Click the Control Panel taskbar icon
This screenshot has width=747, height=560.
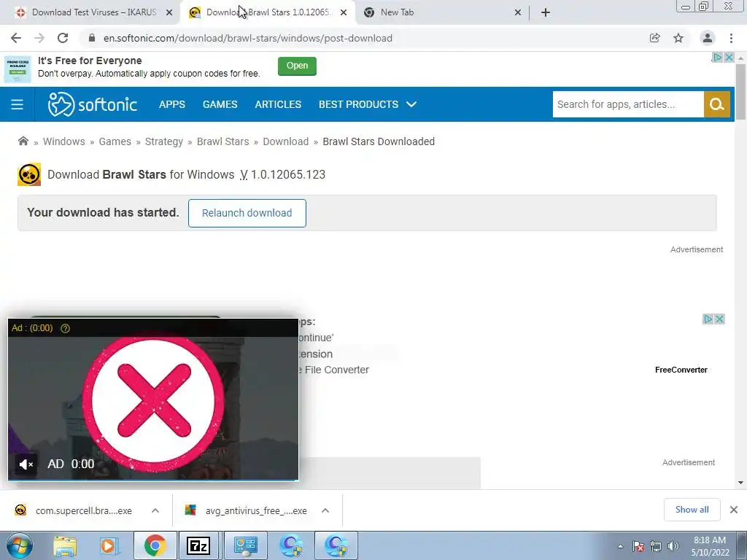click(x=245, y=545)
